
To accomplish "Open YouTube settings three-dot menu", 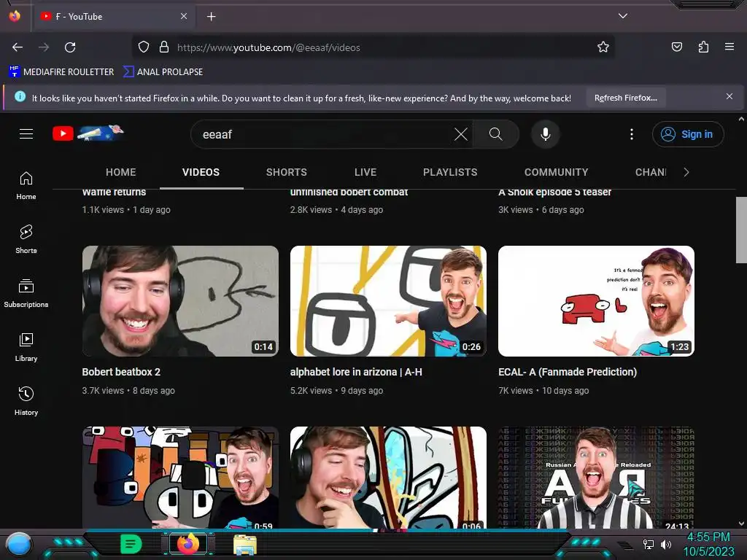I will (x=632, y=134).
